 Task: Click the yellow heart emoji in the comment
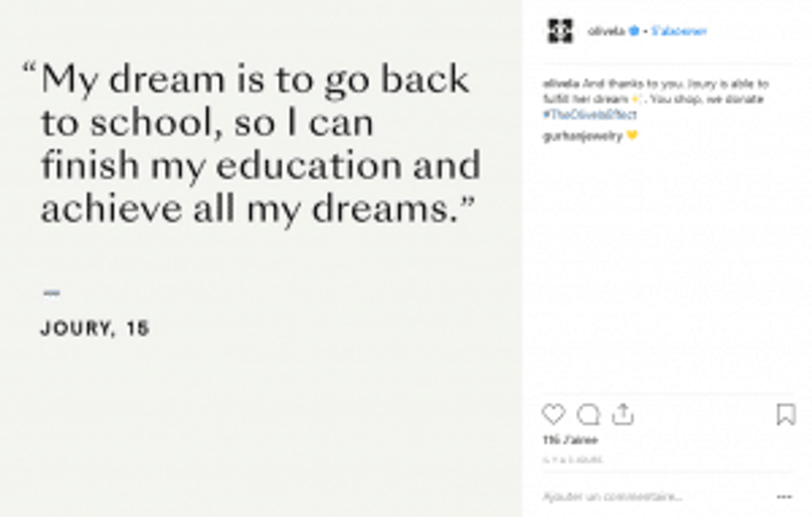coord(633,136)
